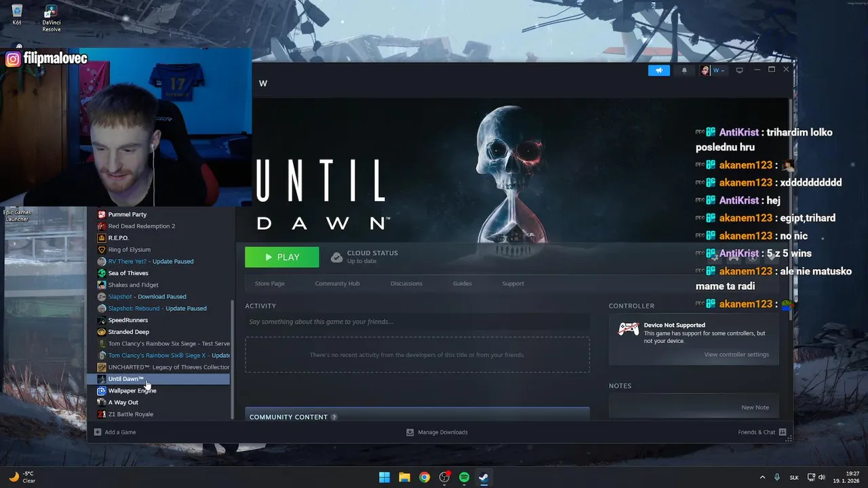Open the Store Page tab
Image resolution: width=868 pixels, height=488 pixels.
(x=269, y=283)
